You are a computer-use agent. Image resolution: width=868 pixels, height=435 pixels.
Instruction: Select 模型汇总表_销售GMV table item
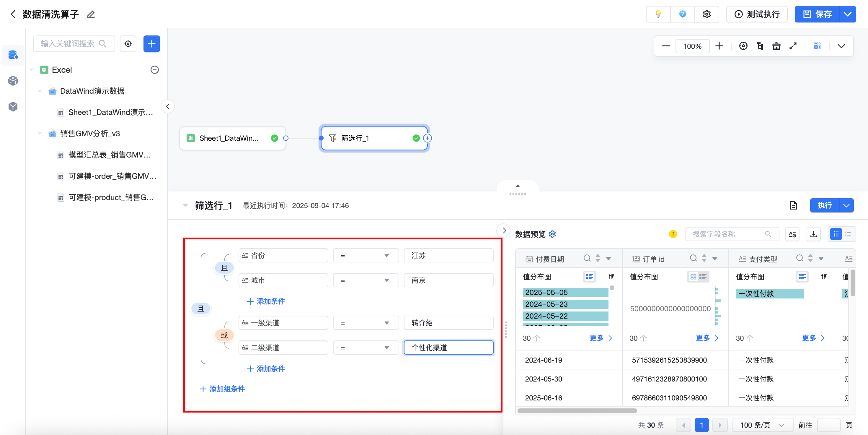110,155
